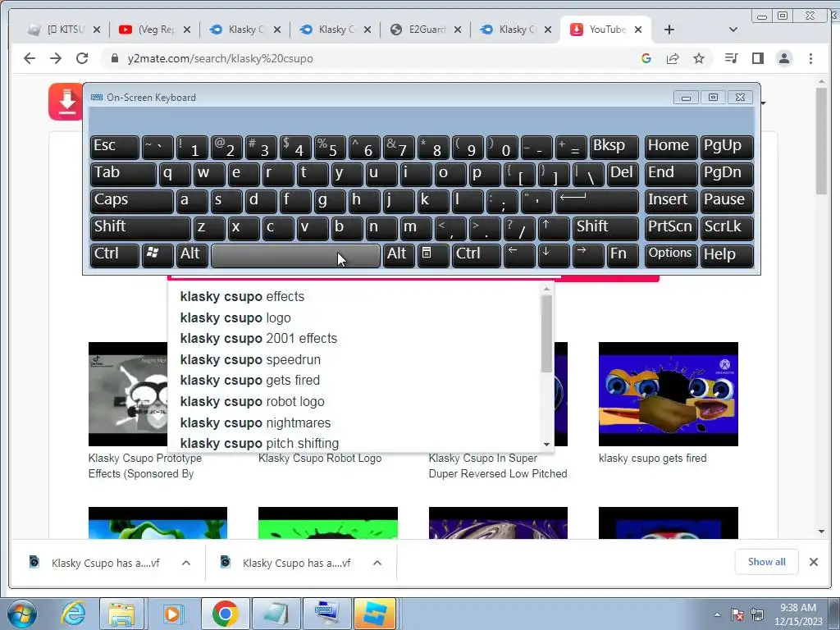The image size is (840, 630).
Task: Open the media control icon in toolbar
Action: 731,58
